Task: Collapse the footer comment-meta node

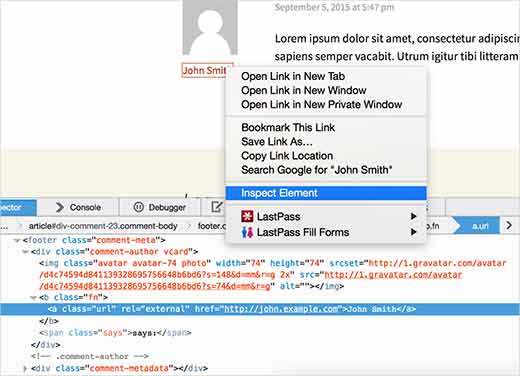Action: click(x=17, y=240)
